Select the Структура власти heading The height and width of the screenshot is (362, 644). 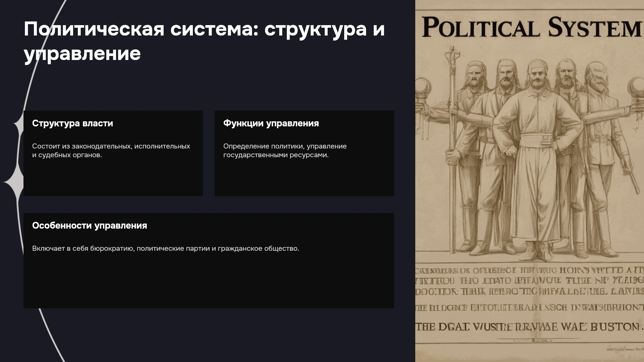click(72, 123)
